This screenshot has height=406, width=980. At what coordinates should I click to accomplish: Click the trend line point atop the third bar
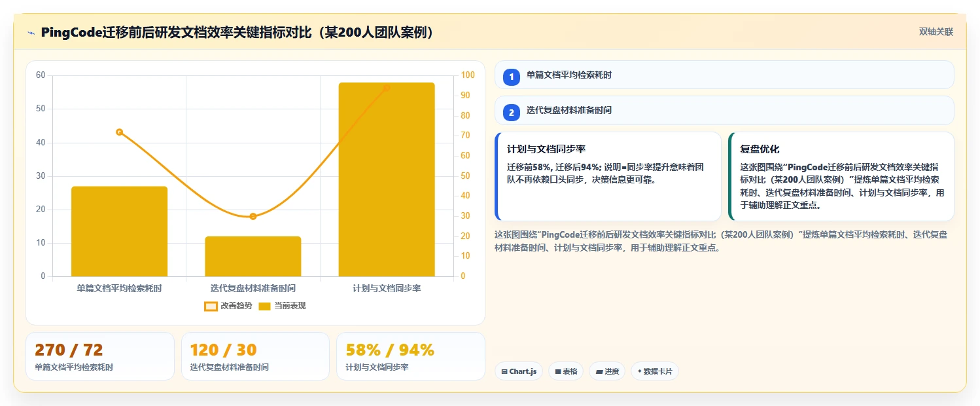click(387, 88)
